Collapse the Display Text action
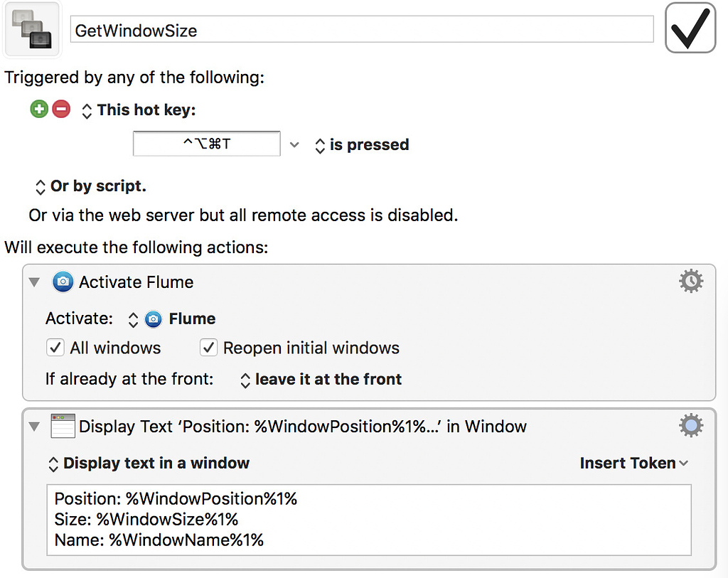728x578 pixels. 34,427
